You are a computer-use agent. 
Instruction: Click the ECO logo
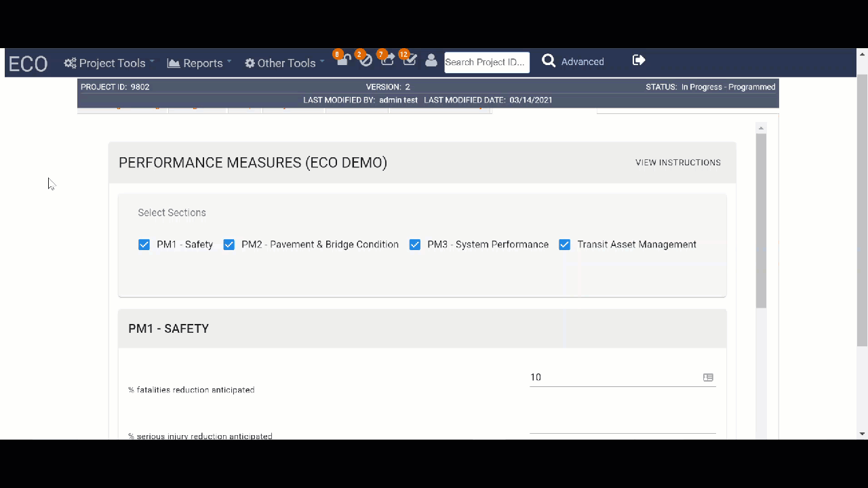click(28, 64)
